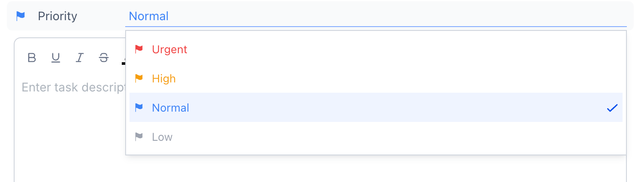This screenshot has height=182, width=644.
Task: Click the orange High flag icon
Action: point(138,79)
